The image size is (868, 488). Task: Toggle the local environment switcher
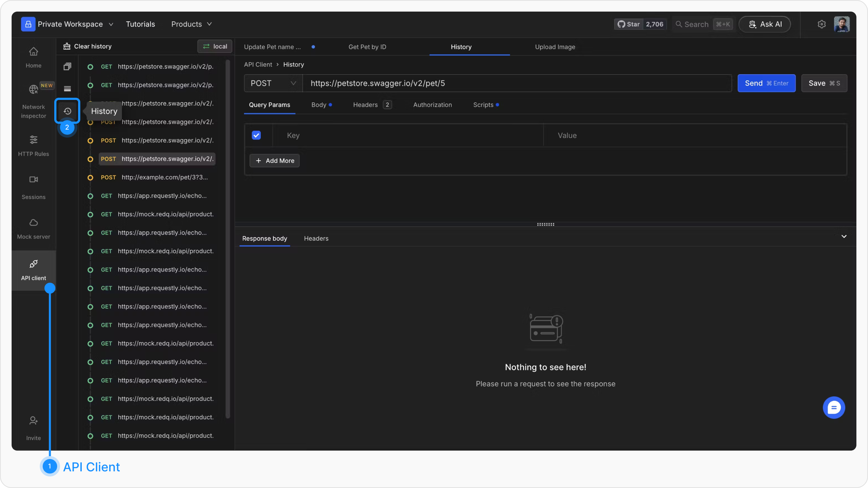coord(215,46)
